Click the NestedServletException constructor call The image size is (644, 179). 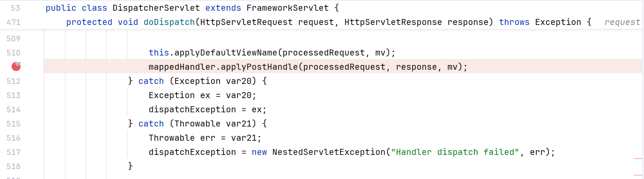(329, 152)
